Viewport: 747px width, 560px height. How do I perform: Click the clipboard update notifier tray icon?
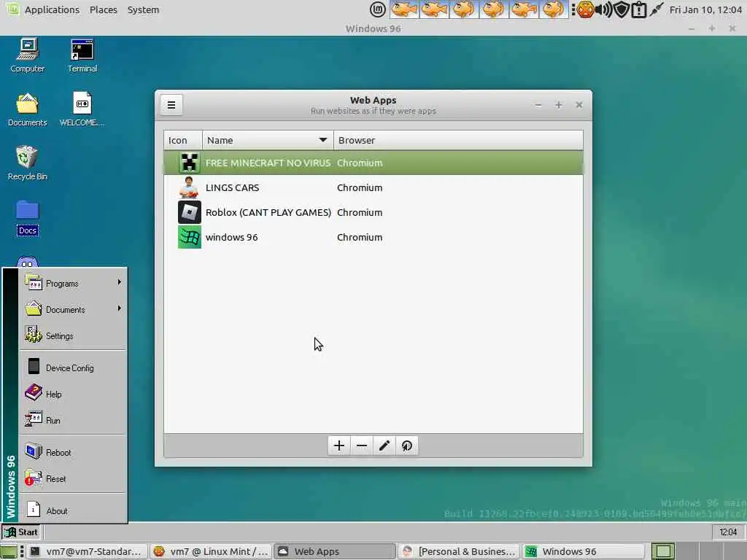[x=639, y=9]
